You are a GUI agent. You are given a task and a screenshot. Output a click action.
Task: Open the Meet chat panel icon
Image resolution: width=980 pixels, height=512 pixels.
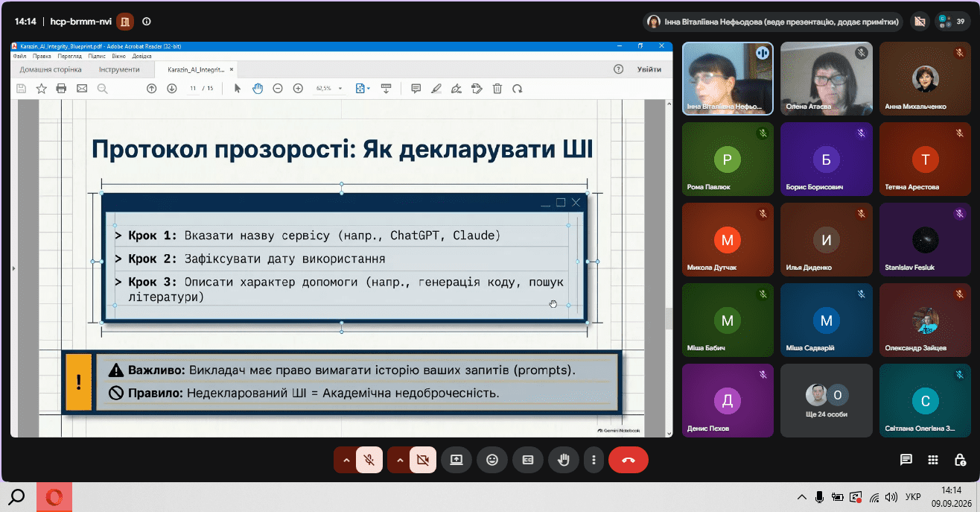click(906, 460)
